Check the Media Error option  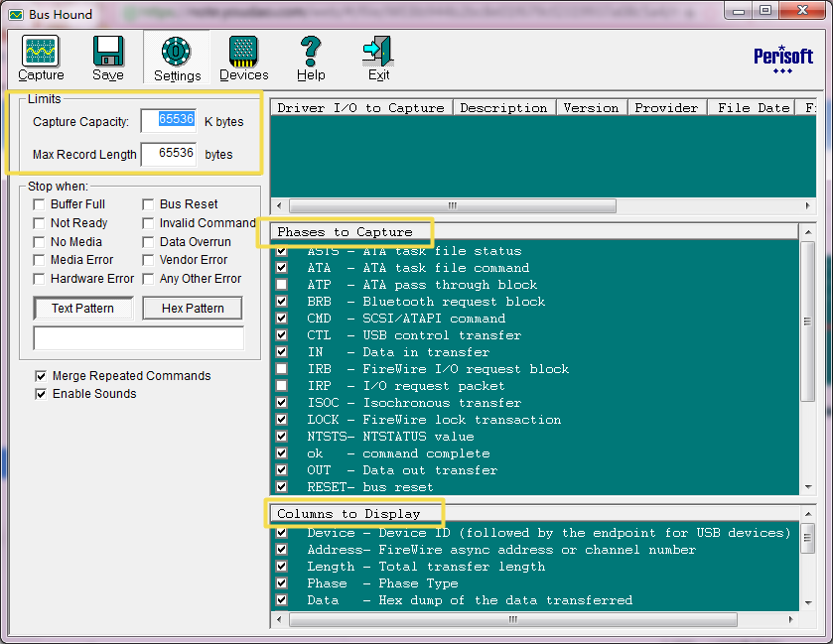coord(39,260)
